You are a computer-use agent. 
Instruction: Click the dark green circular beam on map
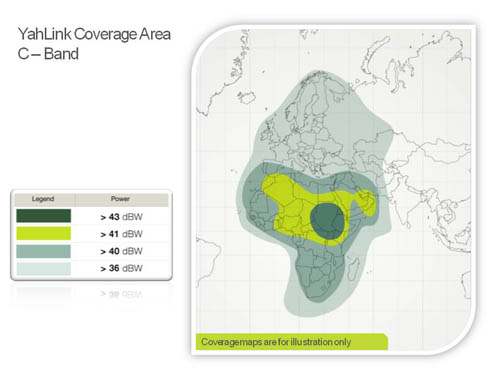327,221
